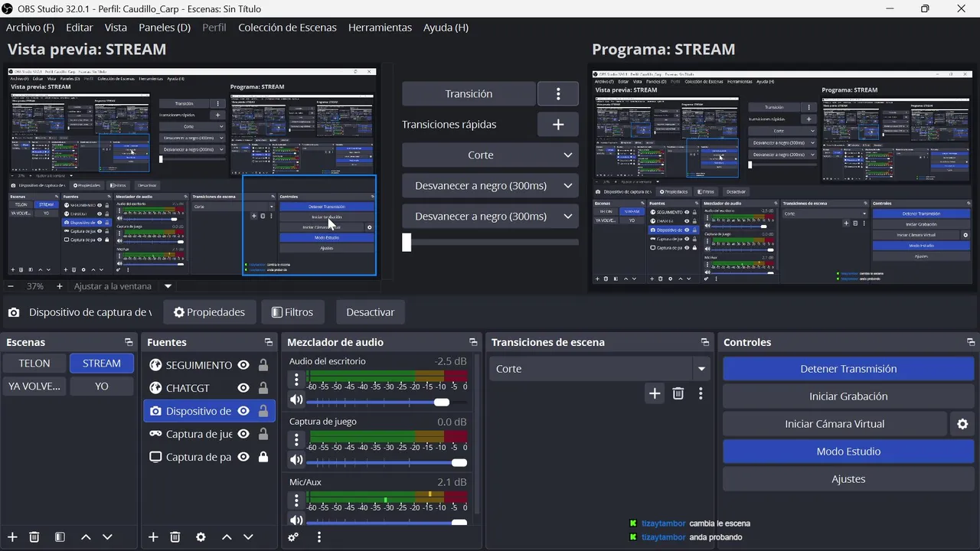Mute Audio del escritorio speaker icon
Image resolution: width=980 pixels, height=551 pixels.
(x=296, y=399)
